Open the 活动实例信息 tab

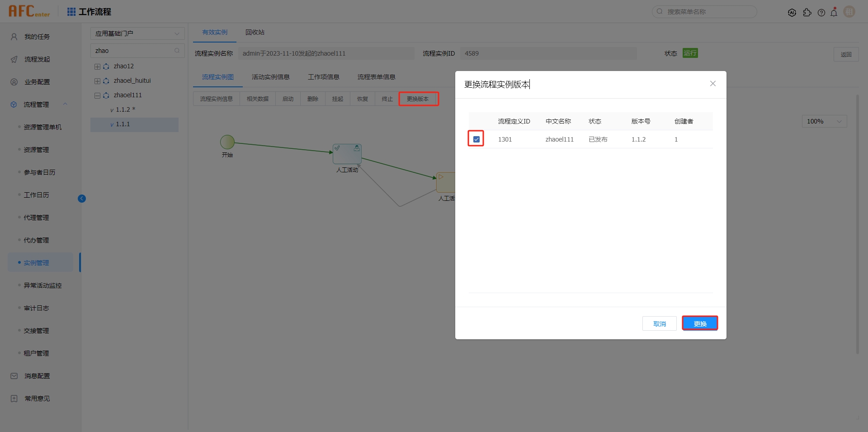click(270, 76)
